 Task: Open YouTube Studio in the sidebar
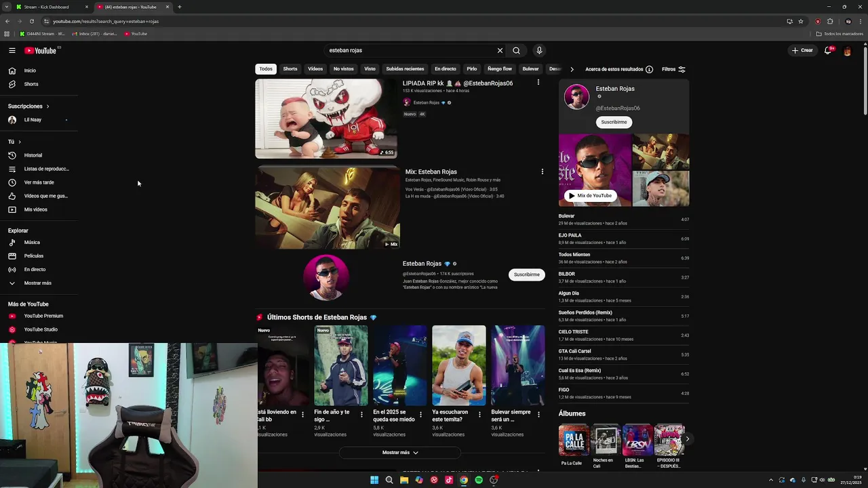[39, 329]
